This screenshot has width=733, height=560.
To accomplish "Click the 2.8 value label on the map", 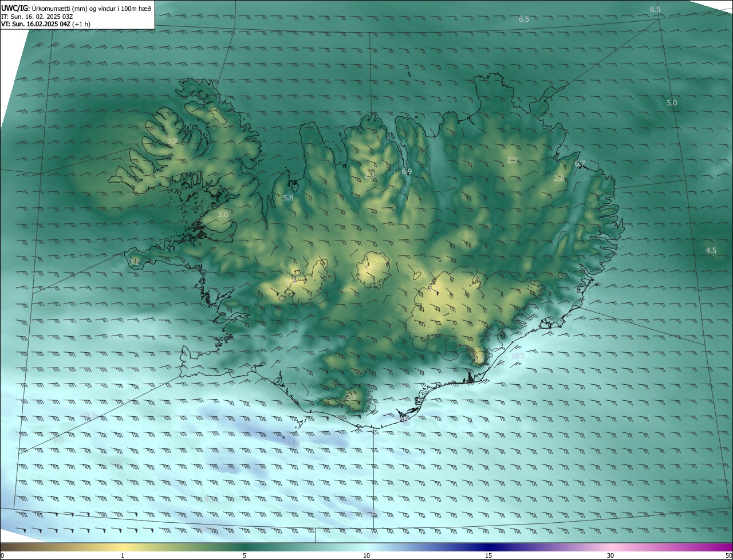I will click(x=559, y=179).
